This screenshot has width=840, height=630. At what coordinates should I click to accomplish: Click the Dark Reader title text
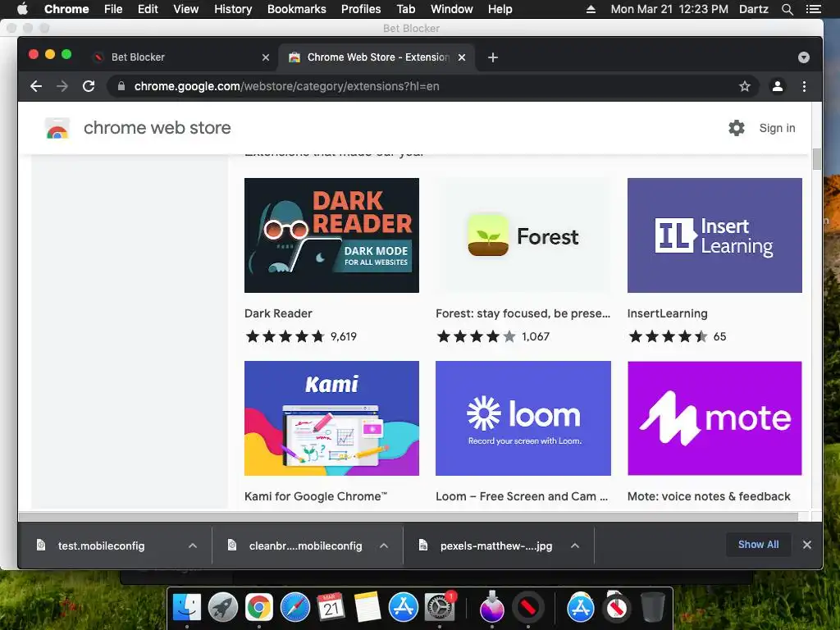[278, 313]
